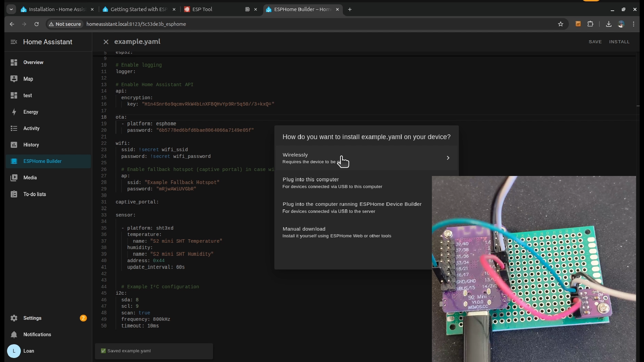Click the 'scan: true' line
644x362 pixels.
pos(136,313)
